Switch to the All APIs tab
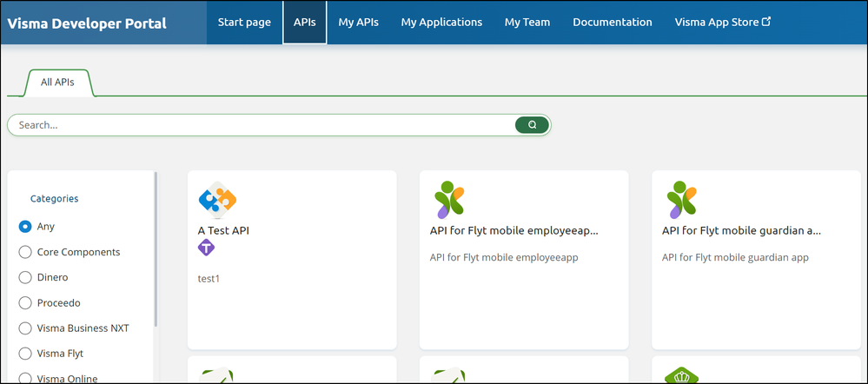 (x=57, y=83)
